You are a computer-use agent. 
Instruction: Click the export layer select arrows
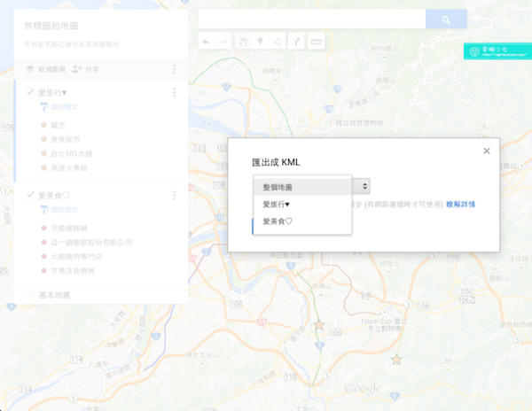coord(365,186)
